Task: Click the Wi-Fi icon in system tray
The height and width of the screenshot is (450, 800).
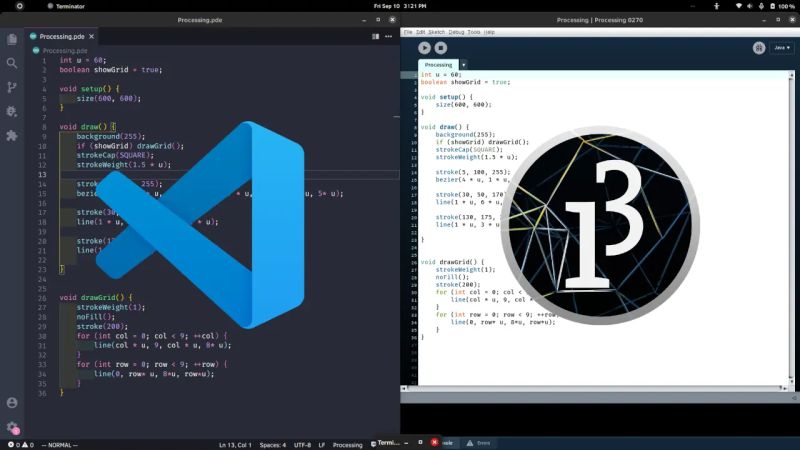Action: coord(738,6)
